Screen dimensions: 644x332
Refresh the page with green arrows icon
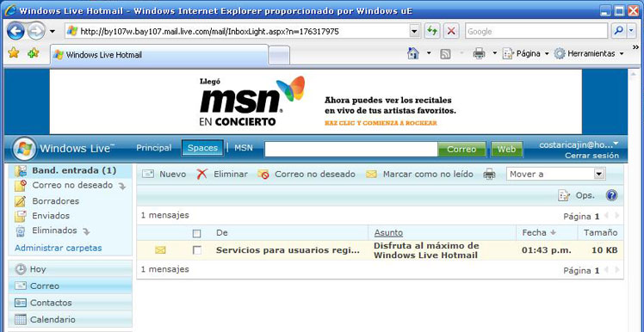coord(431,31)
